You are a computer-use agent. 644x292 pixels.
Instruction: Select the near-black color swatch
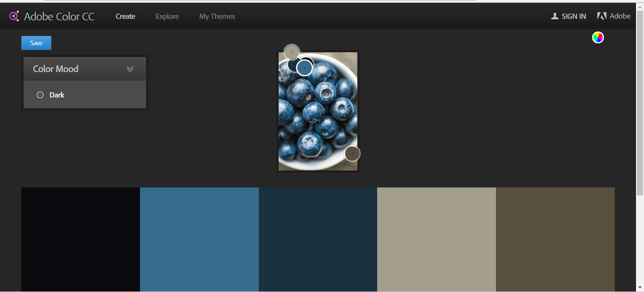coord(81,239)
